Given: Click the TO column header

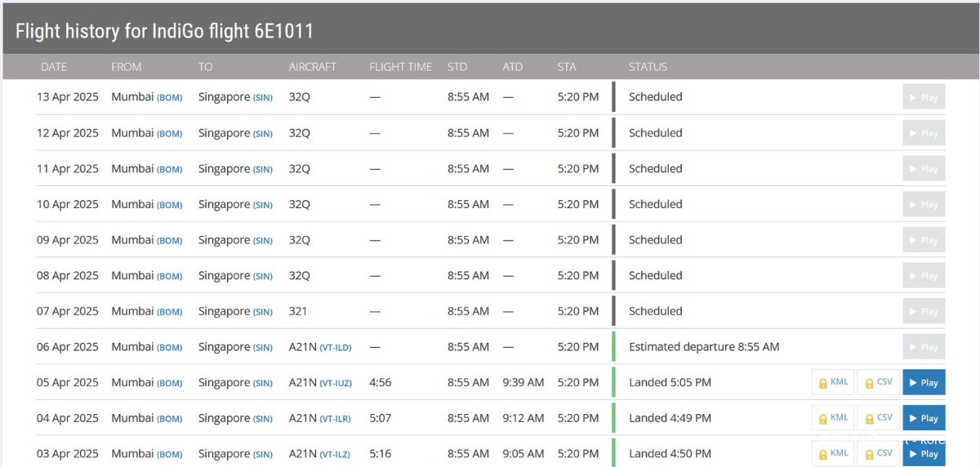Looking at the screenshot, I should (x=205, y=67).
